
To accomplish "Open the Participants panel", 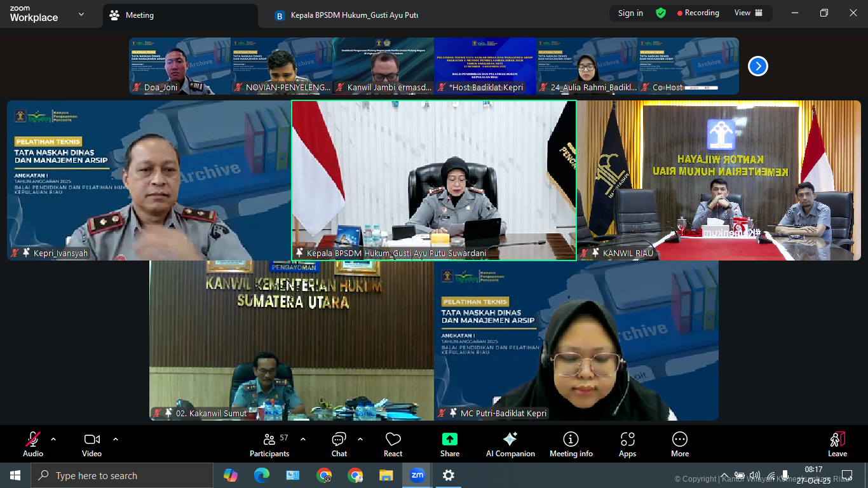I will coord(269,444).
